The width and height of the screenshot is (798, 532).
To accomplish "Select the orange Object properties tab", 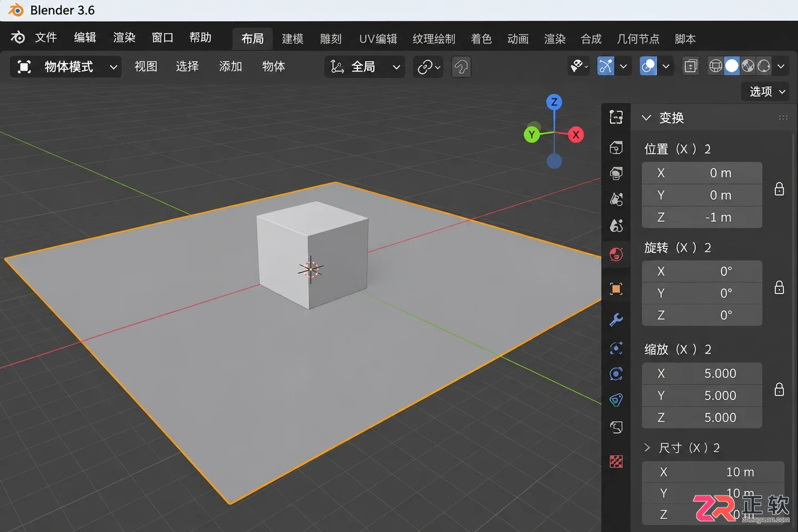I will (x=616, y=289).
